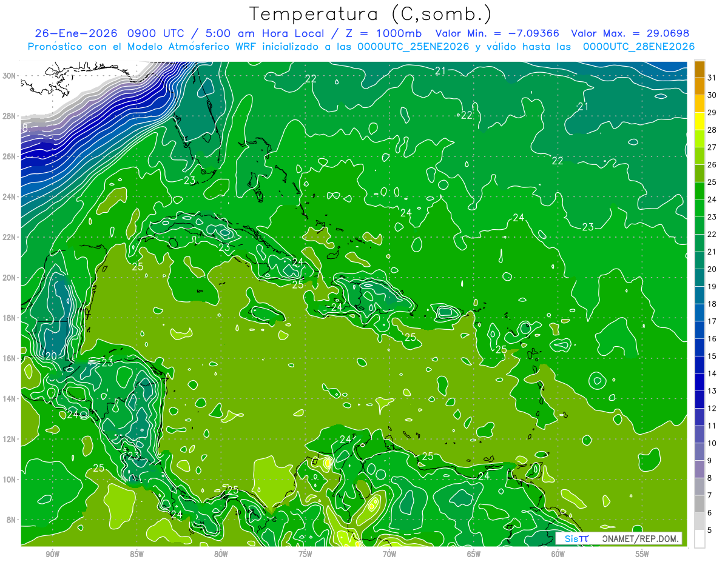Click the 'ONAMET/REP.DOM.' credit label
Image resolution: width=728 pixels, height=562 pixels.
tap(641, 538)
